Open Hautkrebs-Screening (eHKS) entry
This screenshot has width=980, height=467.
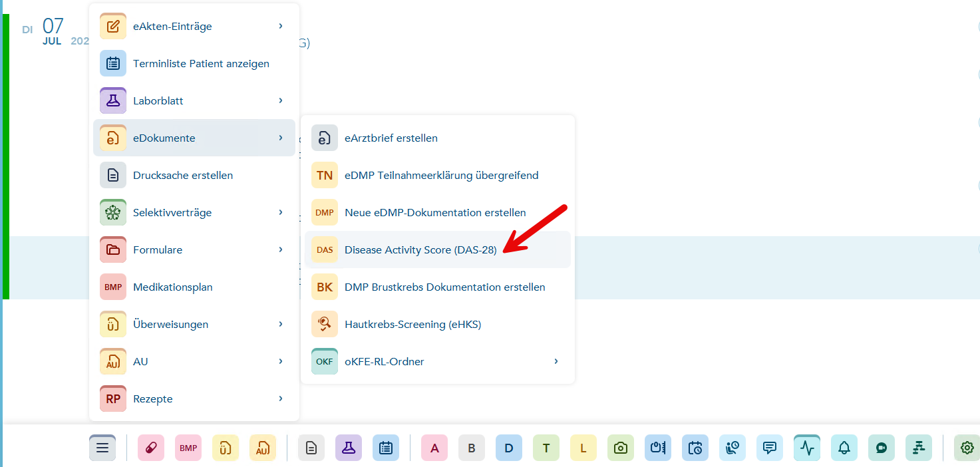click(x=438, y=324)
